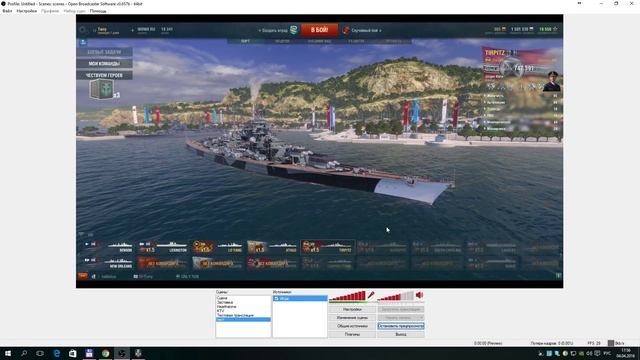Viewport: 640px width, 360px height.
Task: Open taskbar clock and date
Action: (626, 353)
